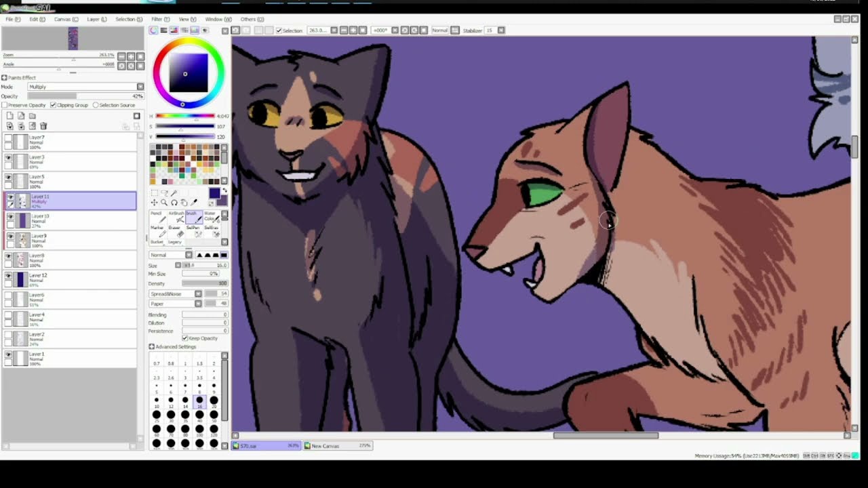The image size is (868, 488).
Task: Delete layer with trash icon
Action: tap(43, 126)
